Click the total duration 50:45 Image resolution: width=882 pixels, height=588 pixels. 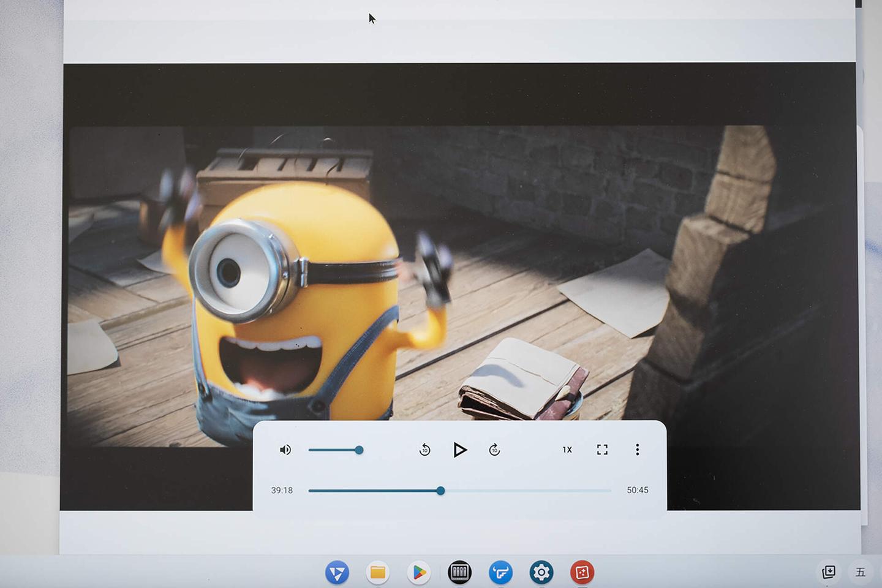tap(637, 490)
